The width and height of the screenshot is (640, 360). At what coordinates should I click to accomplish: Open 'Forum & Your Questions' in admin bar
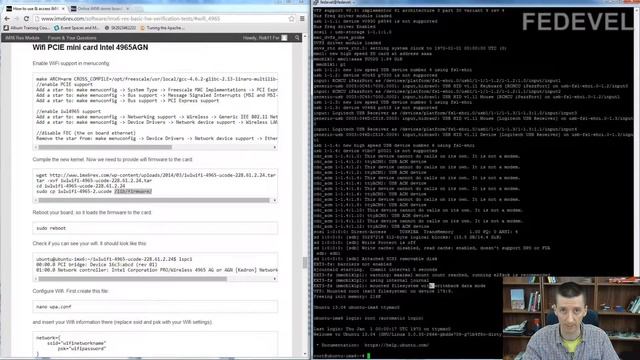(x=72, y=38)
